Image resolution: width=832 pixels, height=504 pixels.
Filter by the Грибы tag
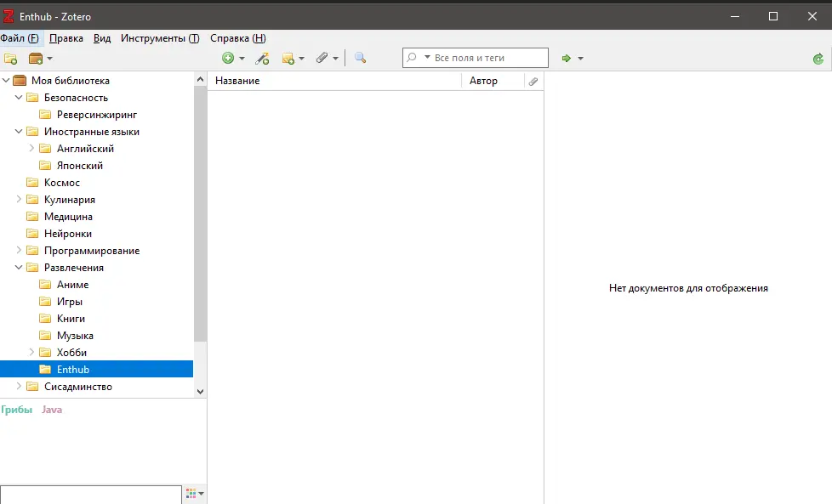pos(16,409)
